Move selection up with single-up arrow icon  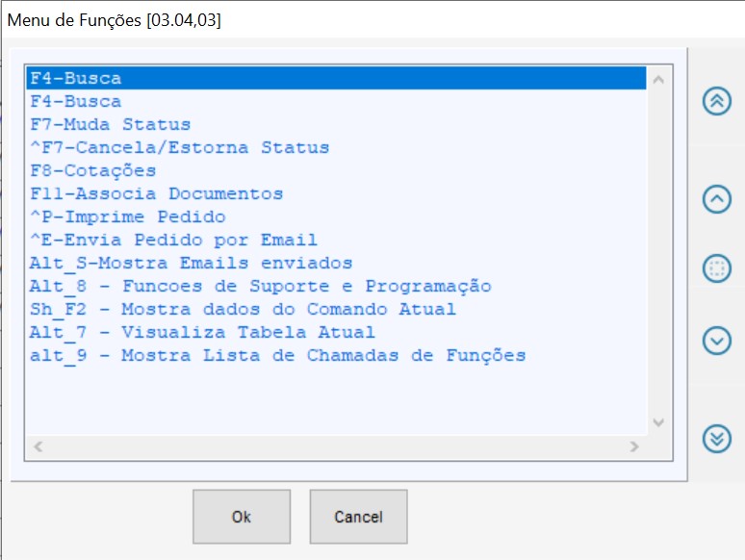(x=717, y=198)
